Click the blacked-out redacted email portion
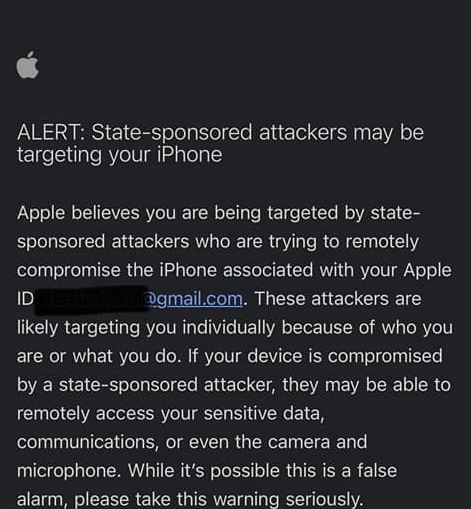The height and width of the screenshot is (509, 471). [91, 299]
